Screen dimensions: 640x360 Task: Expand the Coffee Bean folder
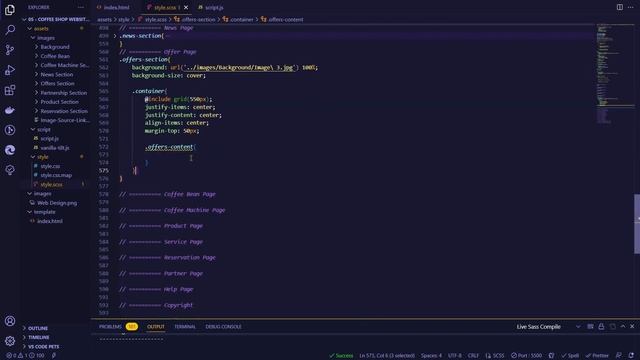pyautogui.click(x=55, y=56)
